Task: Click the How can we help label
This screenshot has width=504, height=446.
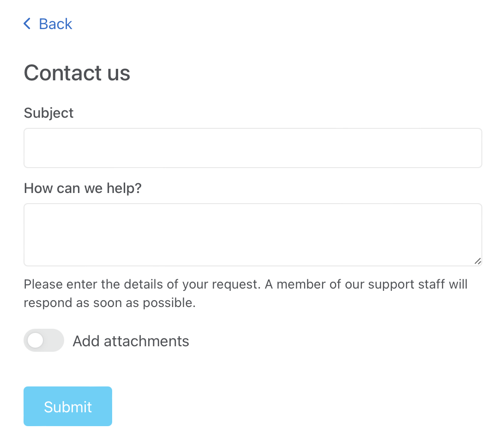Action: 83,188
